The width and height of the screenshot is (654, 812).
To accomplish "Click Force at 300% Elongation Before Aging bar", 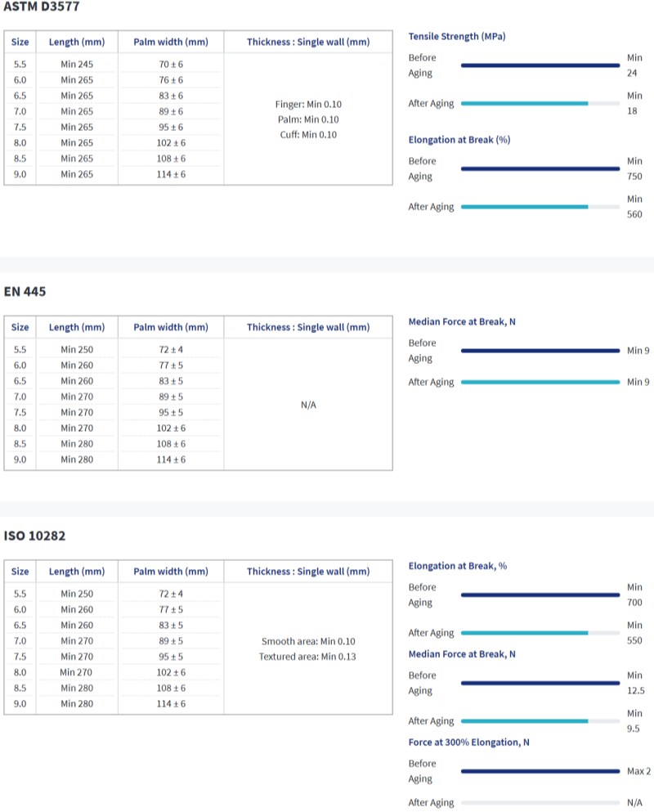I will pos(540,771).
